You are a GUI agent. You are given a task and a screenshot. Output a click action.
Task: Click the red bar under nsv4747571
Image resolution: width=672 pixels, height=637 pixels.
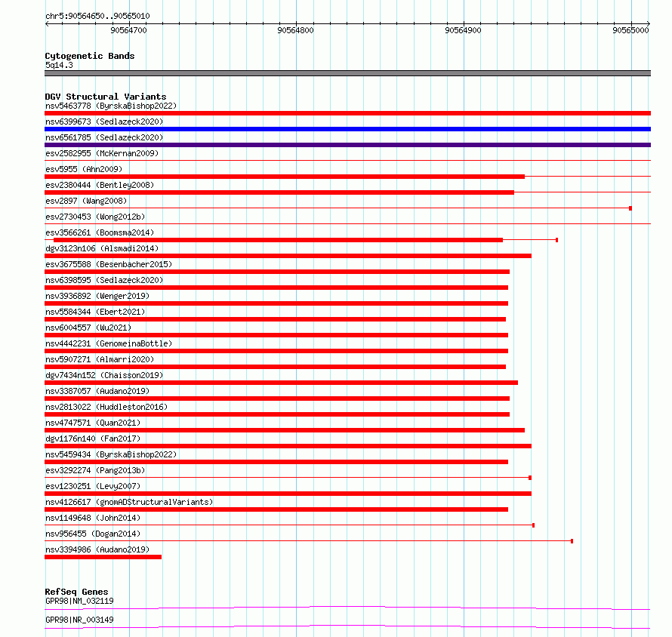[x=285, y=430]
